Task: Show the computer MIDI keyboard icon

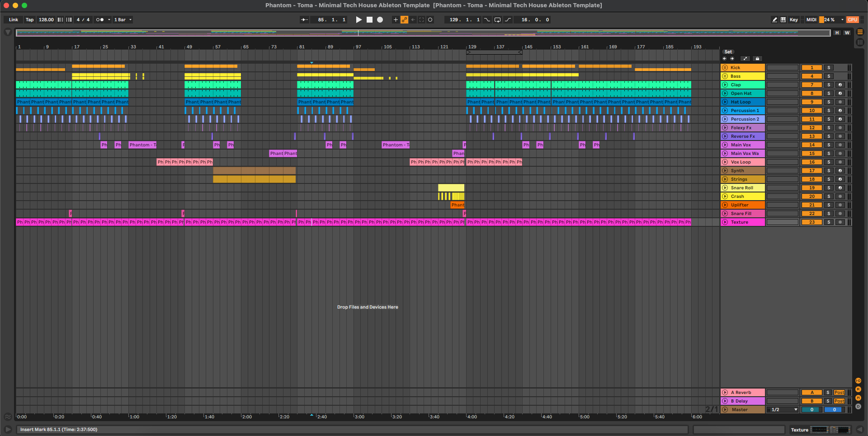Action: [783, 20]
